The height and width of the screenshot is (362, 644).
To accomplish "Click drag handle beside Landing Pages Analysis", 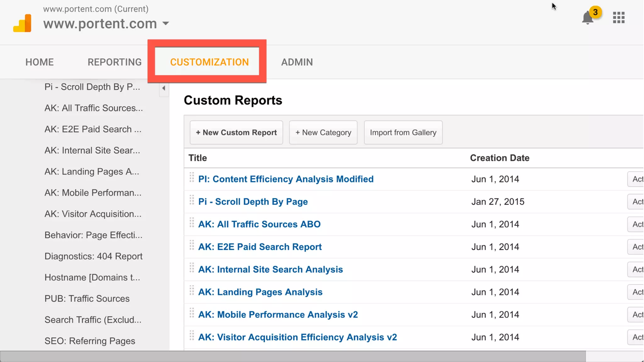I will point(192,291).
